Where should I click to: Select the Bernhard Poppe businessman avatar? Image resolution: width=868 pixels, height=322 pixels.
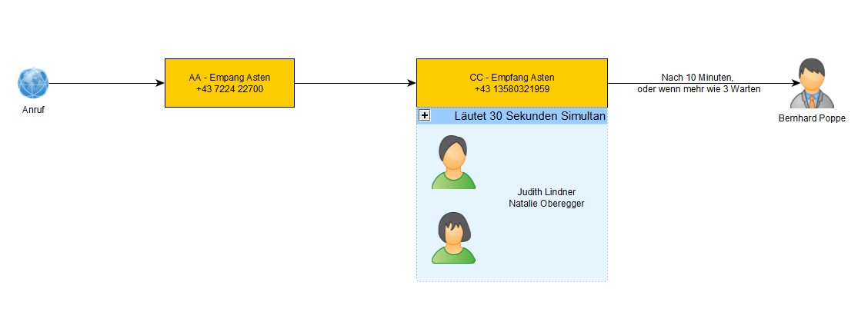812,84
